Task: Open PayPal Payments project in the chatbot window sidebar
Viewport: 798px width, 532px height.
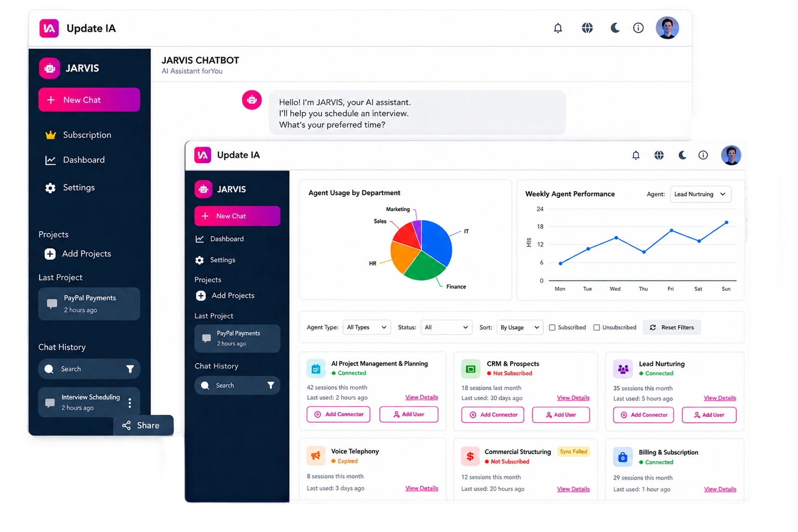Action: 89,304
